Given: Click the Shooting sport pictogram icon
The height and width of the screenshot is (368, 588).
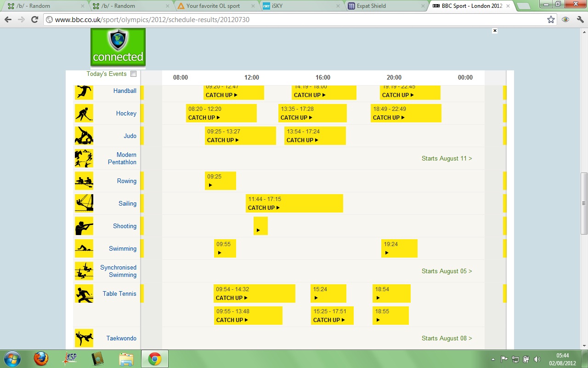Looking at the screenshot, I should (x=84, y=226).
